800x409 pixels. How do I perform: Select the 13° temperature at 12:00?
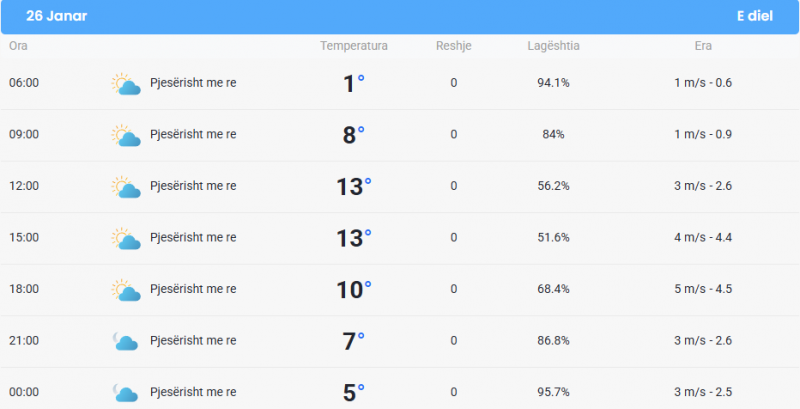coord(354,187)
